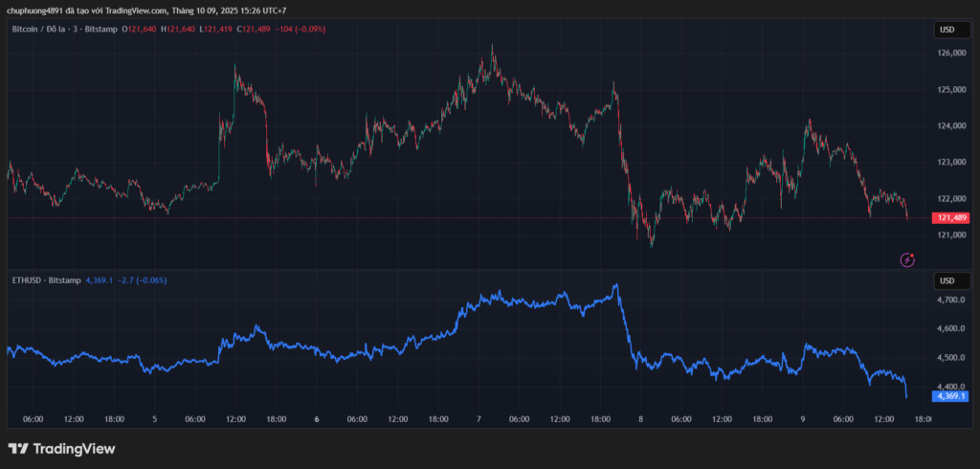Screen dimensions: 980x469
Task: Click the −104 (−0.09%) change value
Action: (300, 30)
